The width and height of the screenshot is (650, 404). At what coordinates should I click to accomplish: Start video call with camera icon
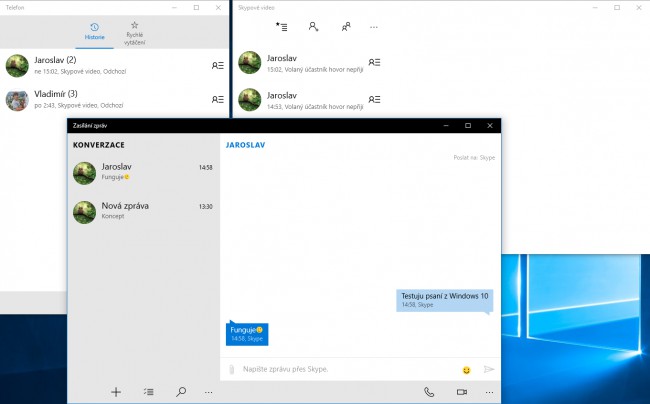pos(462,392)
